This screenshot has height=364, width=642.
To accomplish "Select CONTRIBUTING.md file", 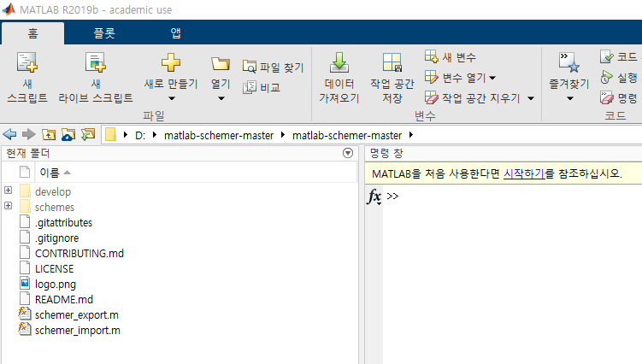I will (79, 254).
